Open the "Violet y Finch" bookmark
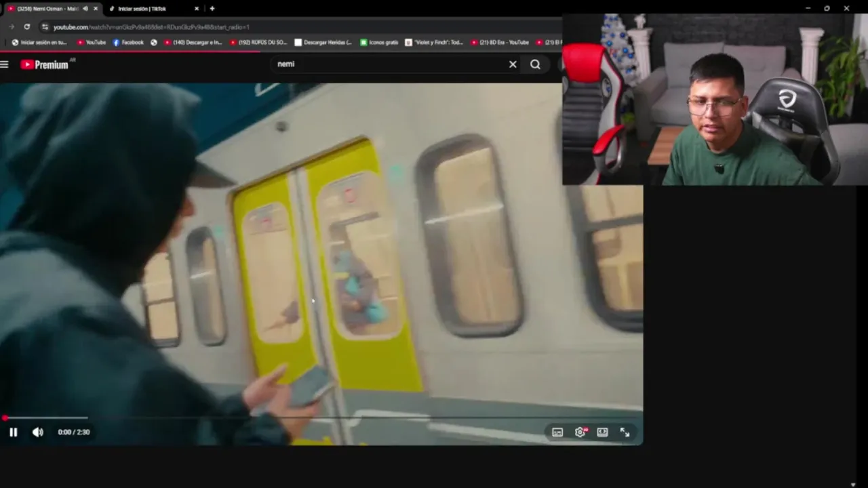The height and width of the screenshot is (488, 868). point(434,42)
